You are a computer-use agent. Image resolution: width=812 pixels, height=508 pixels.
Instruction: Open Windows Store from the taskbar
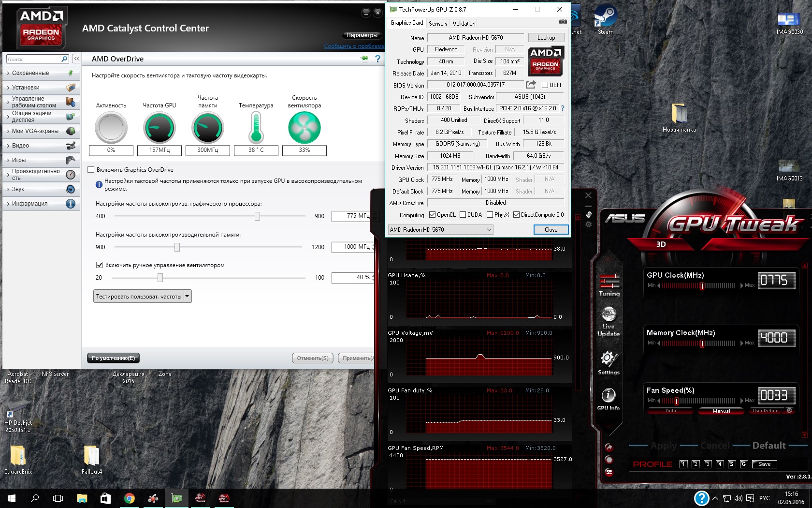(105, 498)
